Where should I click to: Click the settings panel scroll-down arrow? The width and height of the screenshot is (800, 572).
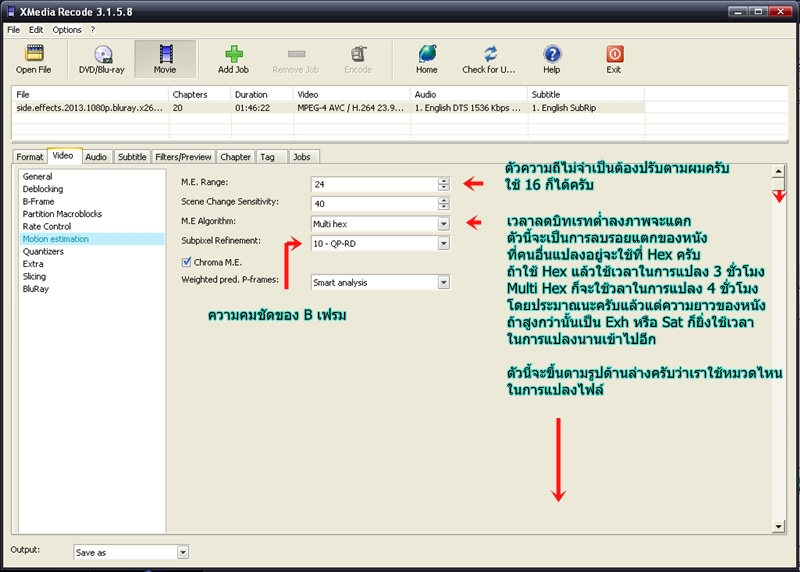pyautogui.click(x=779, y=527)
